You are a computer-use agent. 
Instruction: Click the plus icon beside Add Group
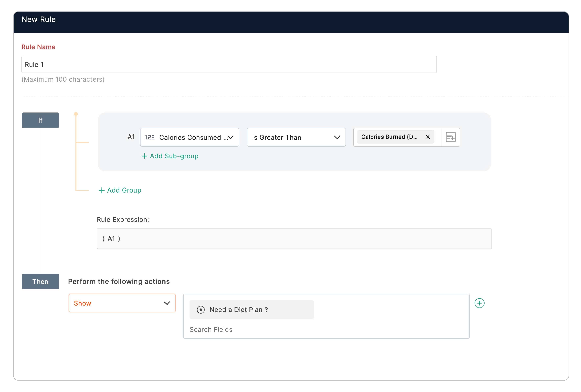click(102, 190)
